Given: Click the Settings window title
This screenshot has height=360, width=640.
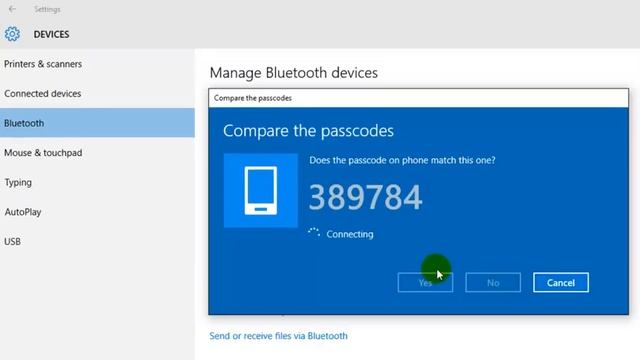Looking at the screenshot, I should coord(47,9).
